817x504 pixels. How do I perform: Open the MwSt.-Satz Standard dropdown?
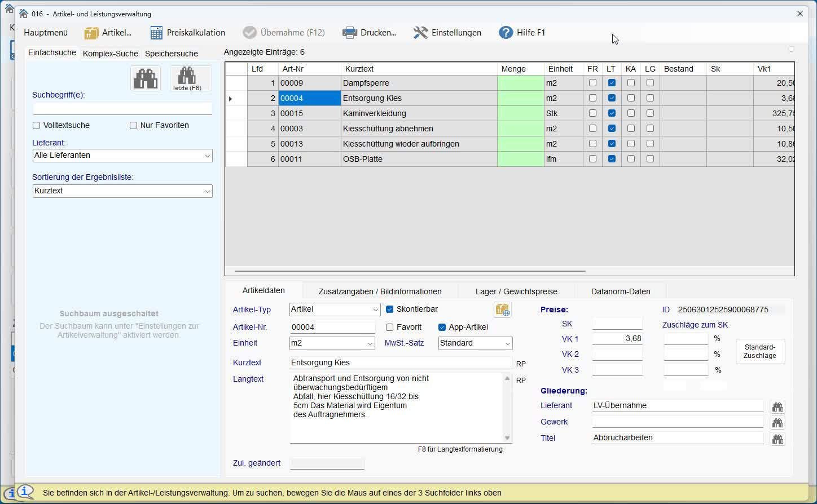507,343
